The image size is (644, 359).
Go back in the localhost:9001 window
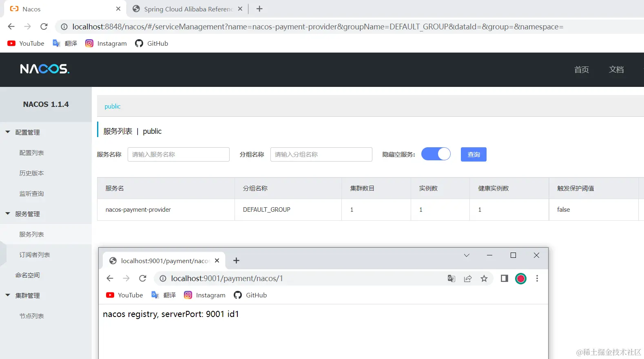pos(110,278)
